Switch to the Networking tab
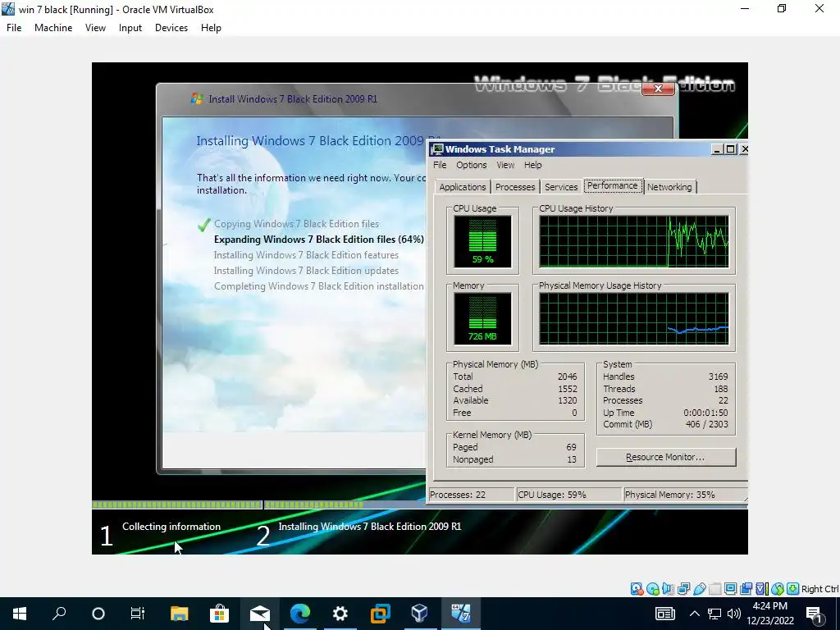 tap(669, 187)
